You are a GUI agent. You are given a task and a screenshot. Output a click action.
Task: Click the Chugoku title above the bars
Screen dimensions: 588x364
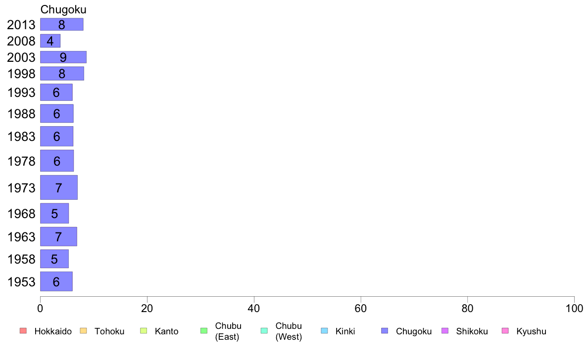63,9
